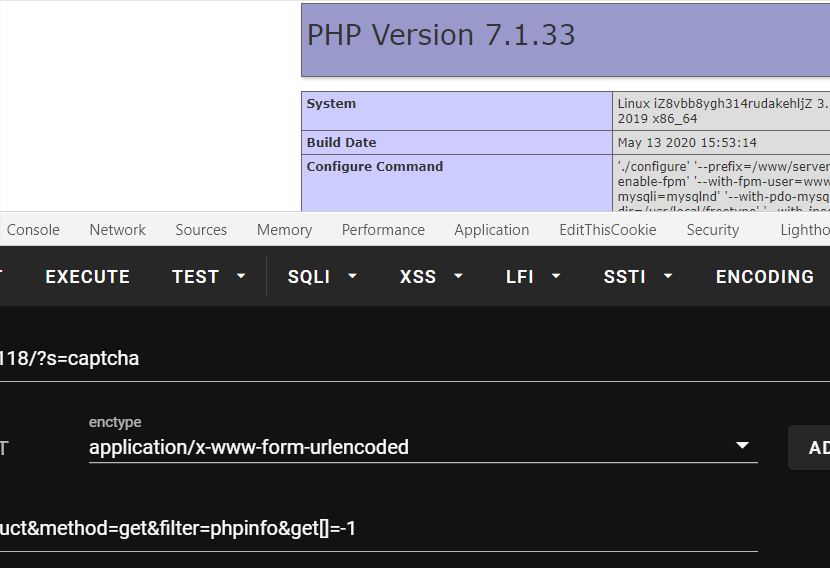Click the SSTI menu button
The image size is (830, 568).
coord(624,276)
